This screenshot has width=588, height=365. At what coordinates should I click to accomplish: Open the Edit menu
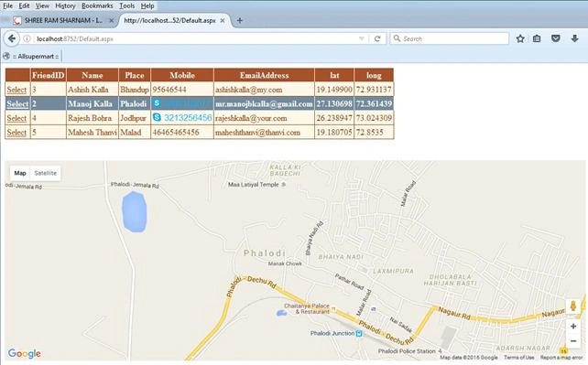click(24, 5)
